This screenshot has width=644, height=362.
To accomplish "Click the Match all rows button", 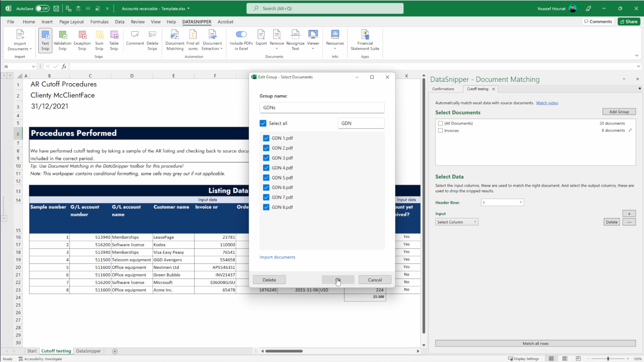I will tap(535, 343).
